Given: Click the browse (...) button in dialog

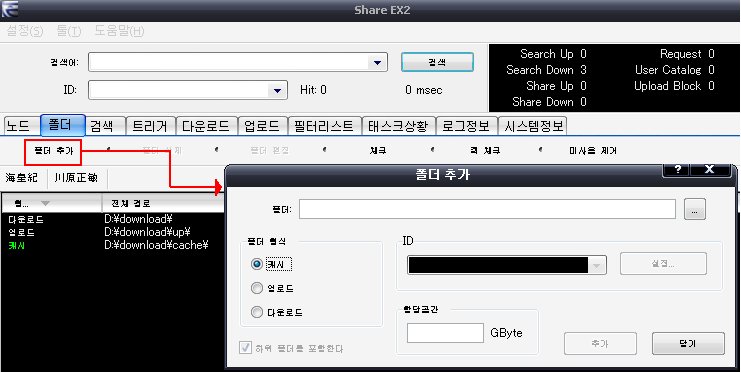Looking at the screenshot, I should tap(694, 209).
